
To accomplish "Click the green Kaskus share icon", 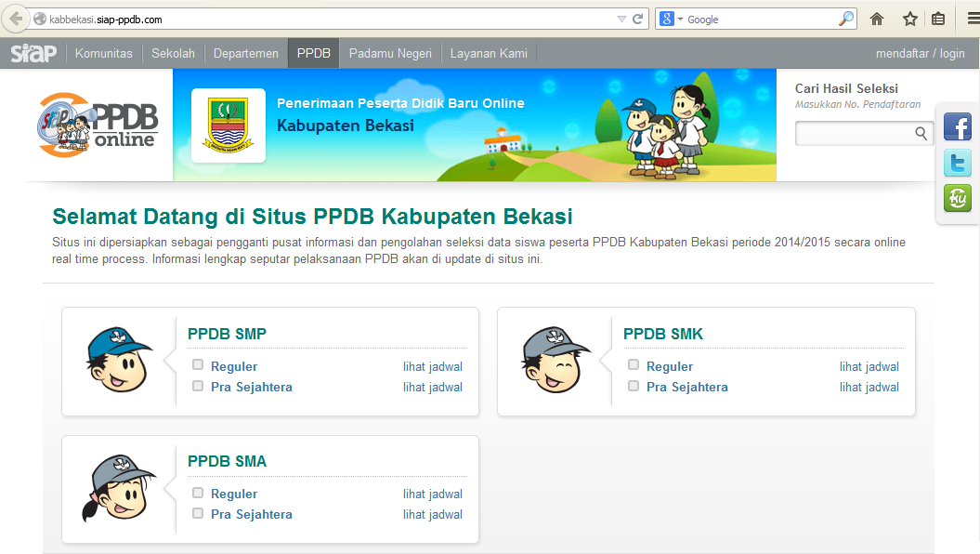I will [x=957, y=197].
